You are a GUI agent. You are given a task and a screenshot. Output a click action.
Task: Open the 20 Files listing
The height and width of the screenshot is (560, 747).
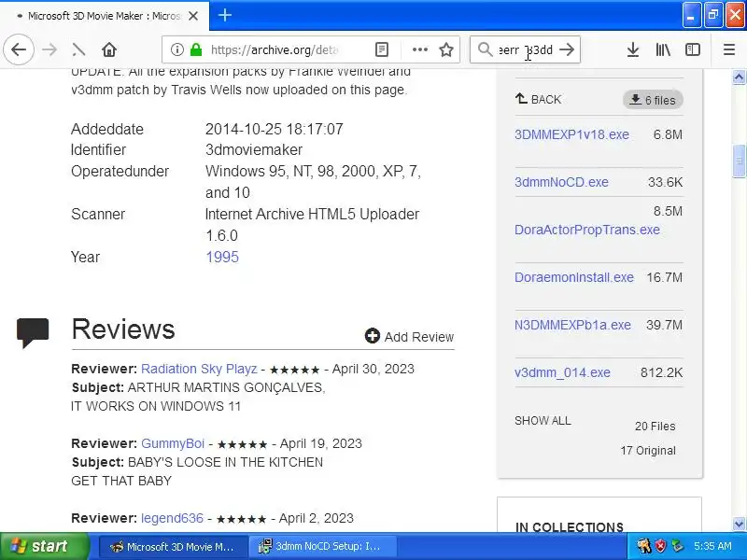[655, 427]
